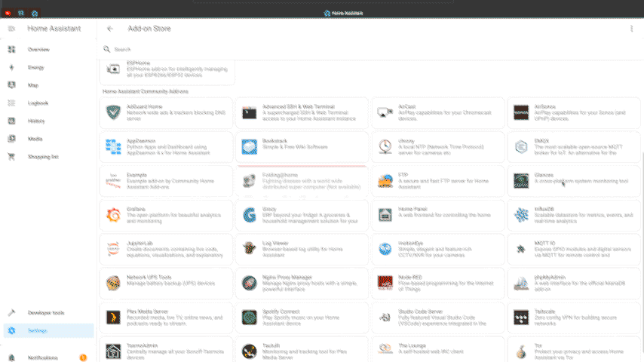Open Notifications in the sidebar
This screenshot has width=644, height=362.
click(48, 357)
